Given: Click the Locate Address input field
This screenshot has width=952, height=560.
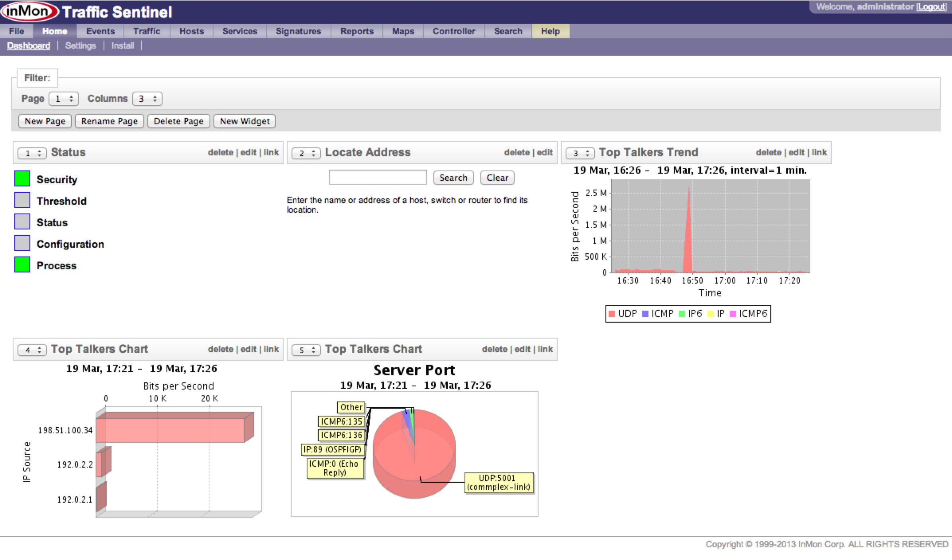Looking at the screenshot, I should [x=378, y=177].
